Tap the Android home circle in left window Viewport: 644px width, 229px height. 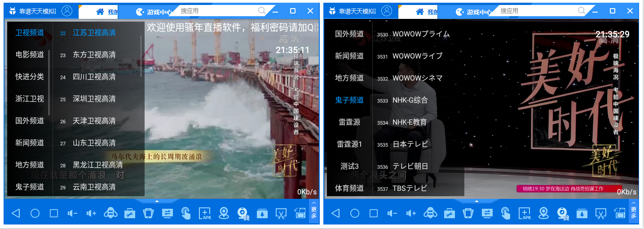35,213
